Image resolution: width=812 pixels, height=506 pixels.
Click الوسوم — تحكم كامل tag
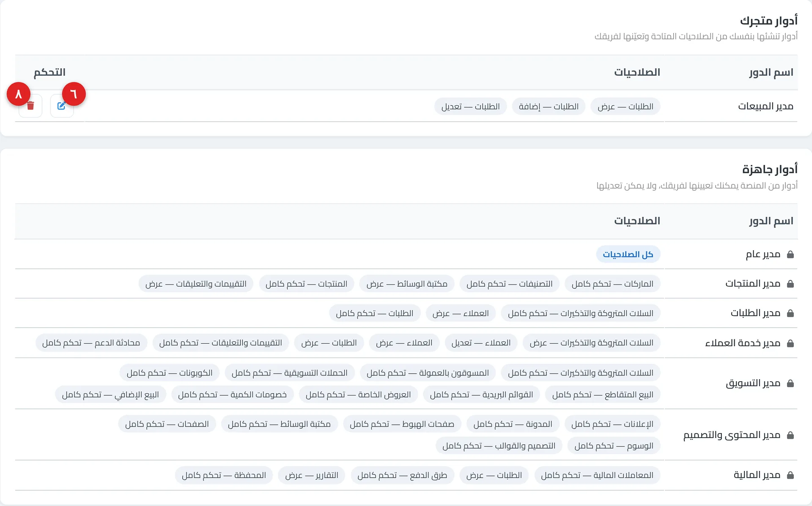pos(614,446)
